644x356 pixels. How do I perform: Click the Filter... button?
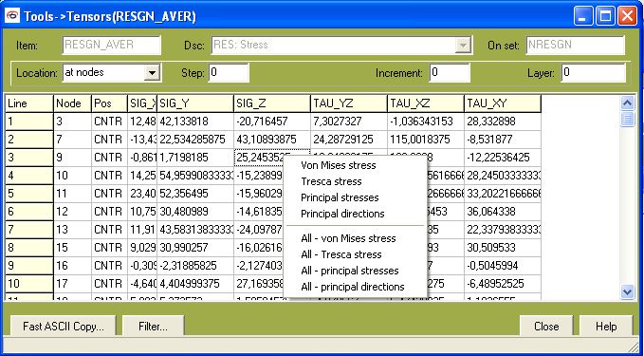point(153,327)
